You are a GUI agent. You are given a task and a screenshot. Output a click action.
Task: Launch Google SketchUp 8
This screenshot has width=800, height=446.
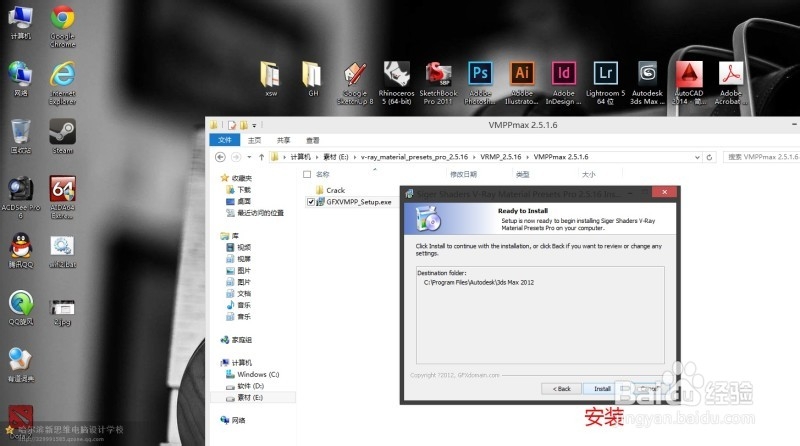(x=355, y=83)
